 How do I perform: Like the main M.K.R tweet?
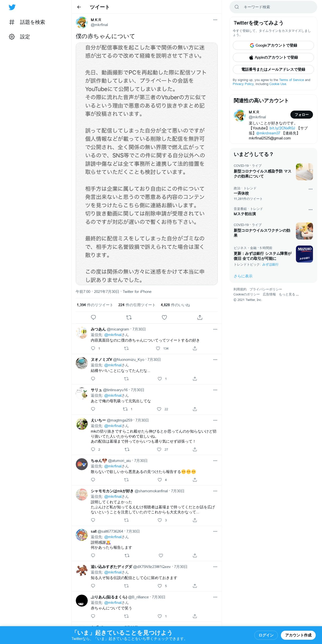tap(164, 317)
